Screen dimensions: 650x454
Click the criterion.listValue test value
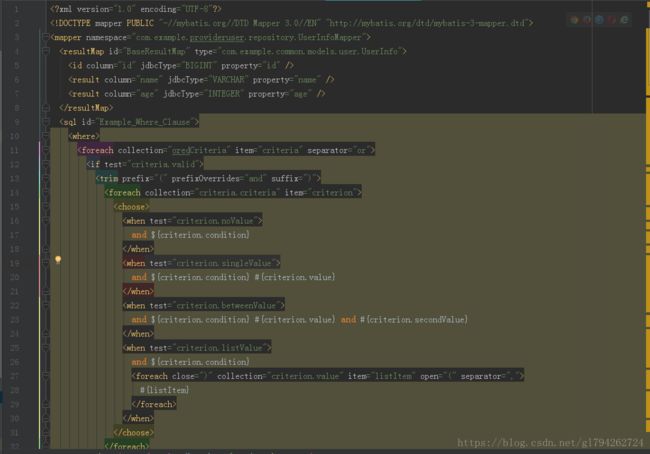(x=219, y=348)
